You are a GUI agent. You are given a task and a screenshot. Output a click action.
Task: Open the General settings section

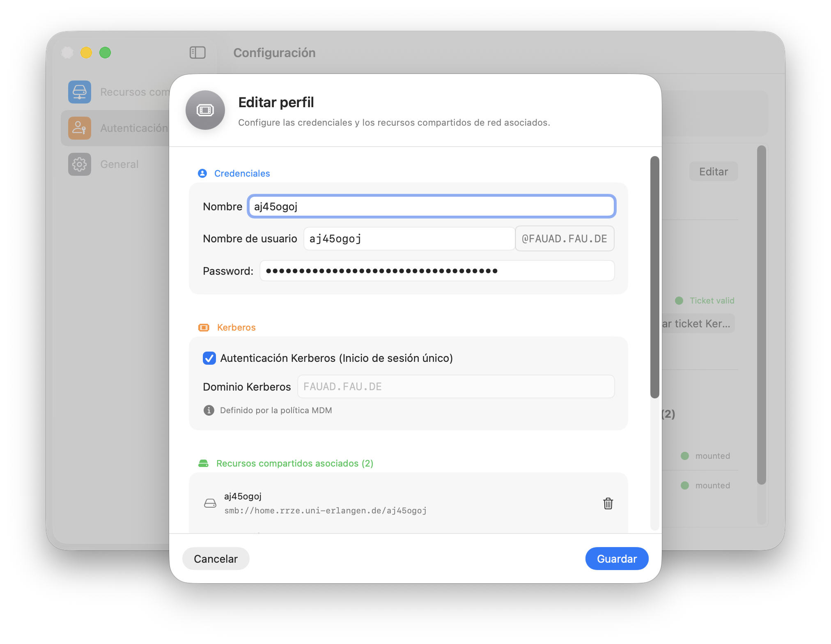[x=119, y=164]
